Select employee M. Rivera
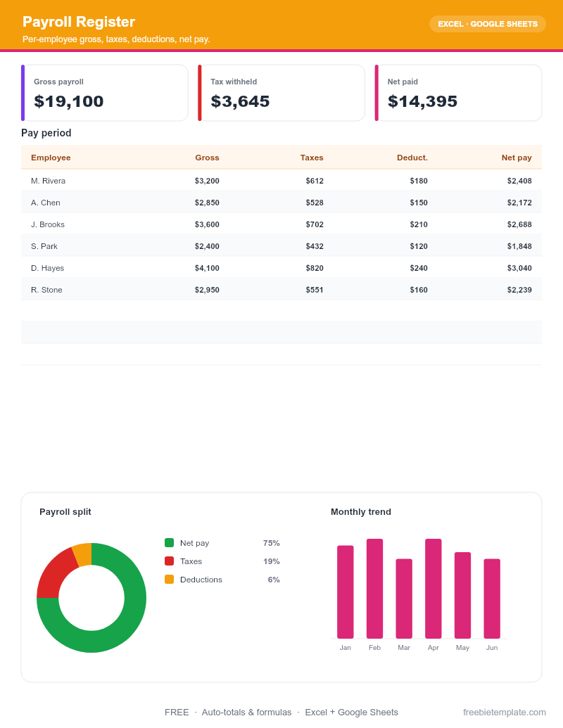 tap(49, 181)
